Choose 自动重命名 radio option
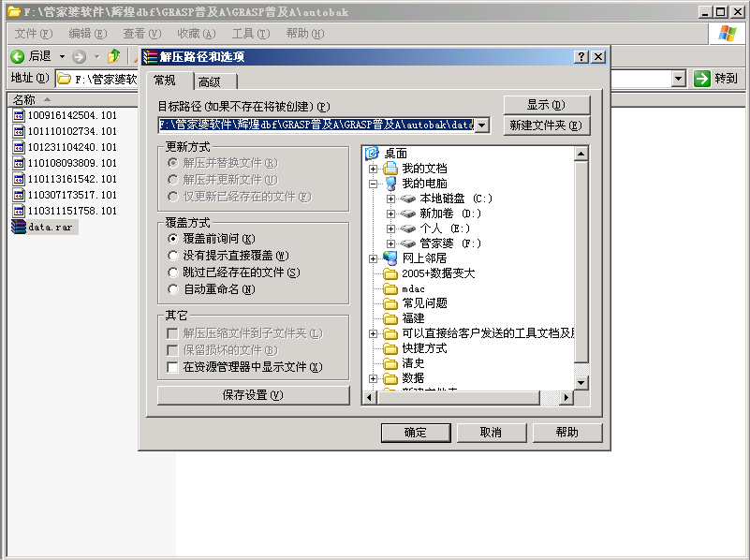 point(173,289)
